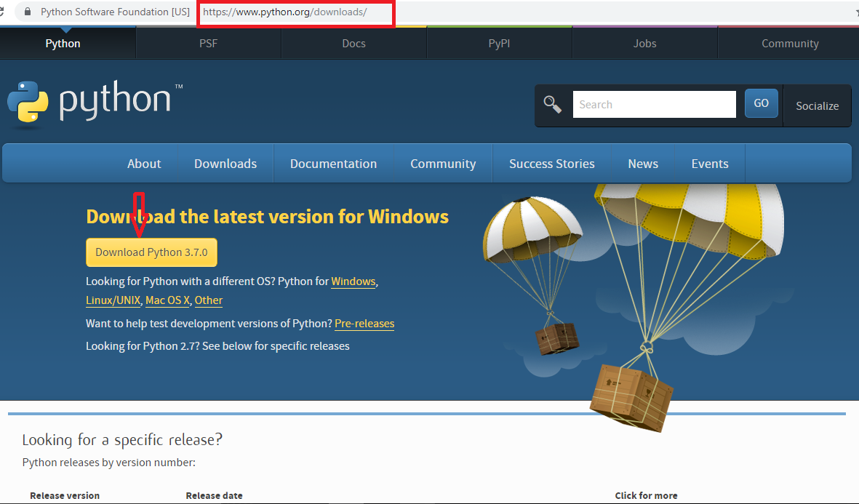Image resolution: width=859 pixels, height=504 pixels.
Task: Click the Windows link
Action: pyautogui.click(x=353, y=281)
